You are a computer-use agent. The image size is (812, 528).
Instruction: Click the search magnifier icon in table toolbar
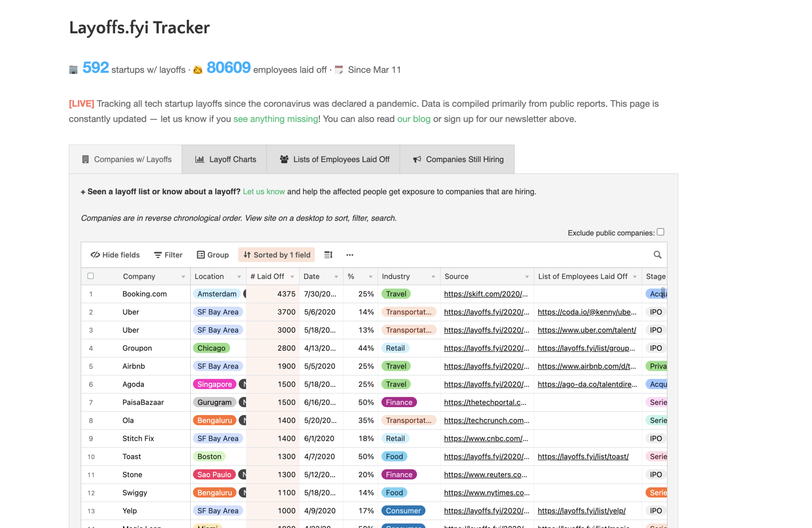click(x=657, y=255)
